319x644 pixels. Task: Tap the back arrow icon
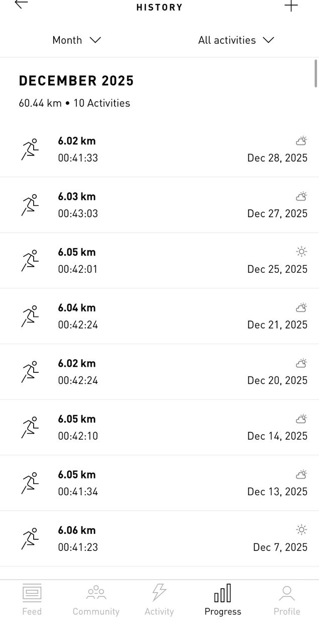[x=21, y=4]
